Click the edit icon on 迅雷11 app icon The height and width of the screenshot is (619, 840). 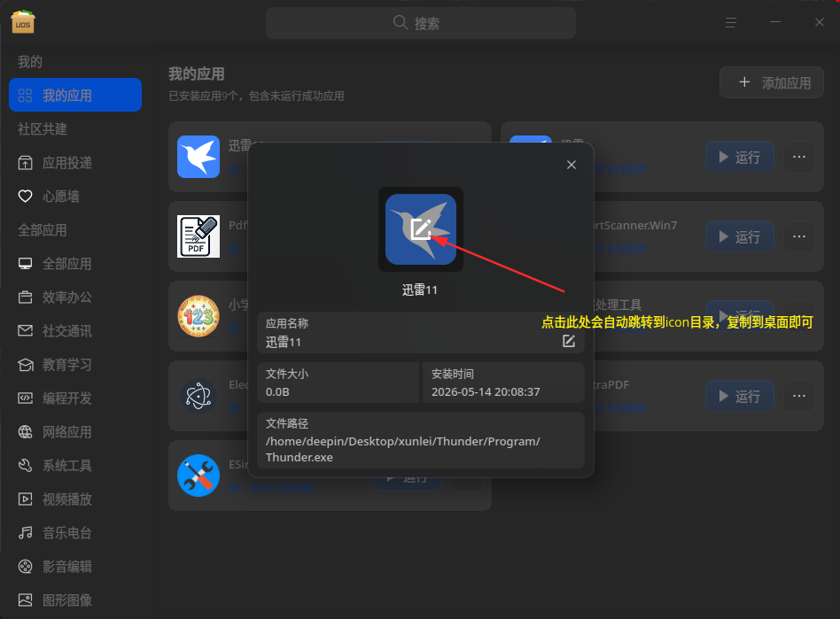click(x=421, y=229)
